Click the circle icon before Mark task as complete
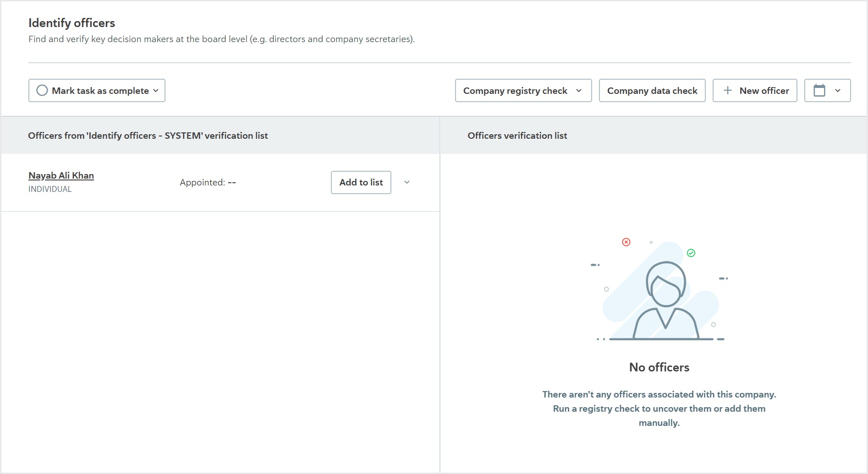 (42, 90)
